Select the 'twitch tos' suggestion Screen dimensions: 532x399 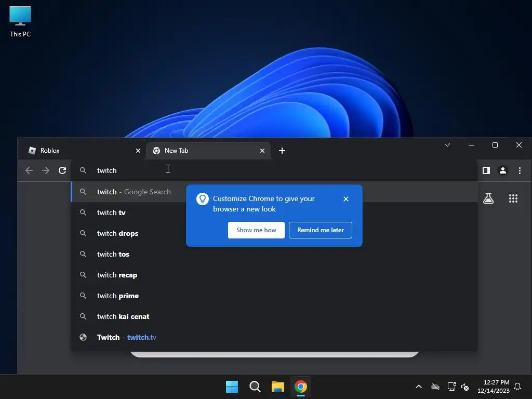click(x=274, y=254)
